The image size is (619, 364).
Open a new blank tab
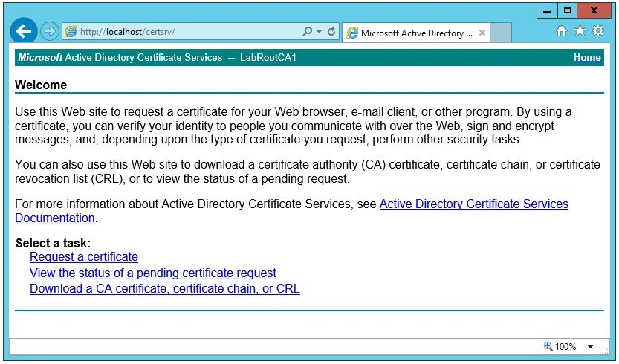(x=501, y=33)
